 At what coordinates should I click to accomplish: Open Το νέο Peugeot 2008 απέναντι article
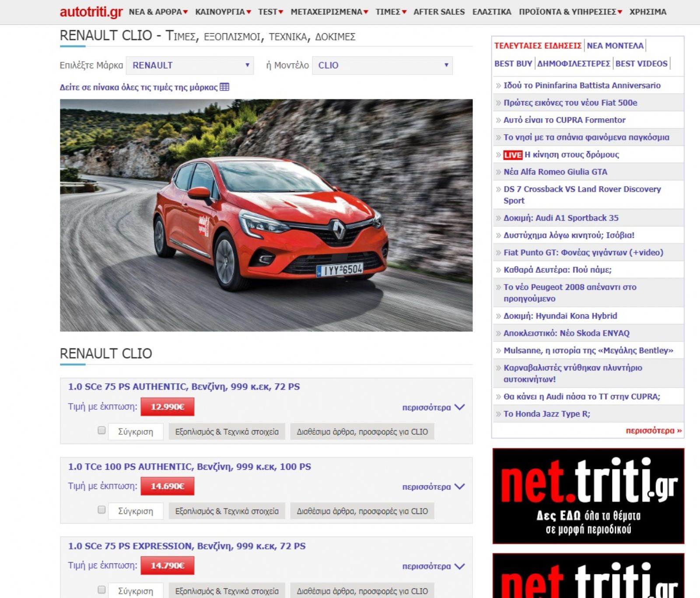coord(570,293)
